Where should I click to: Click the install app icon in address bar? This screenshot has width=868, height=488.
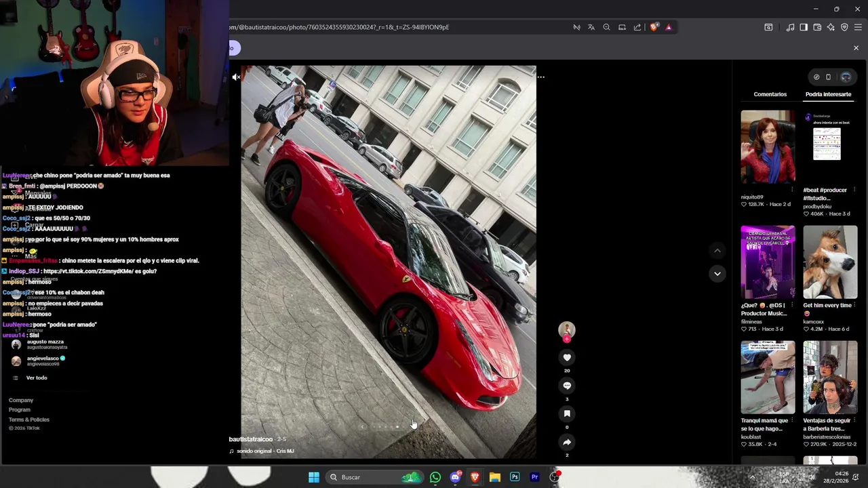(622, 27)
